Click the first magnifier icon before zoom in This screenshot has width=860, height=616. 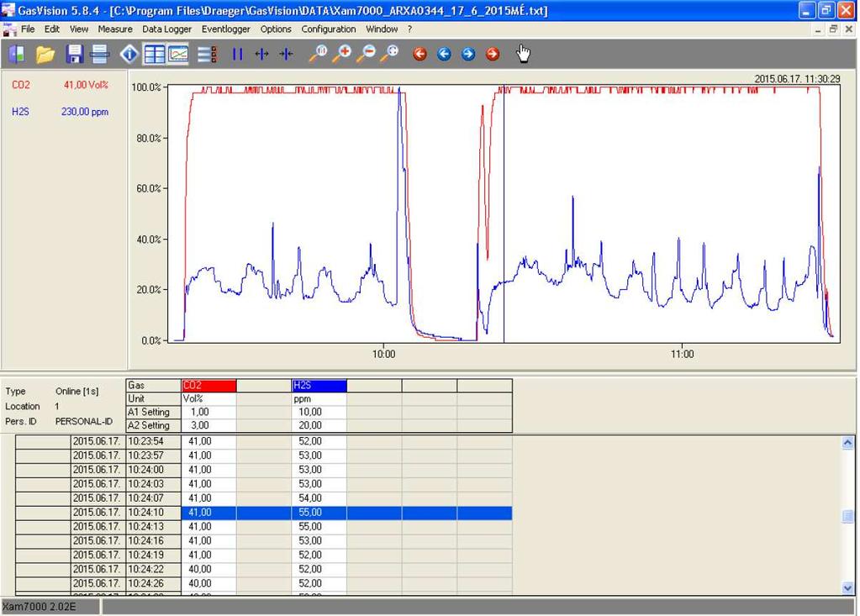318,53
